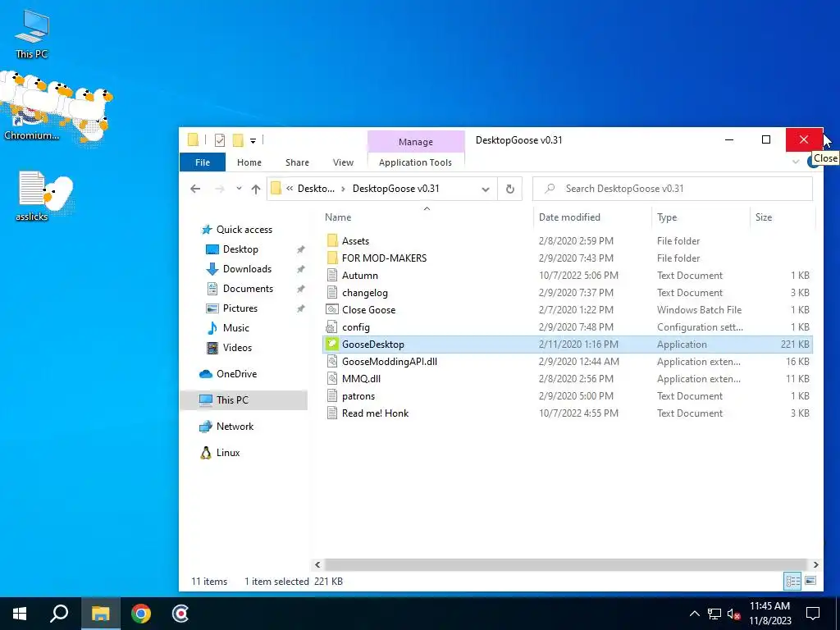Image resolution: width=840 pixels, height=630 pixels.
Task: Select This PC in navigation pane
Action: coord(244,400)
